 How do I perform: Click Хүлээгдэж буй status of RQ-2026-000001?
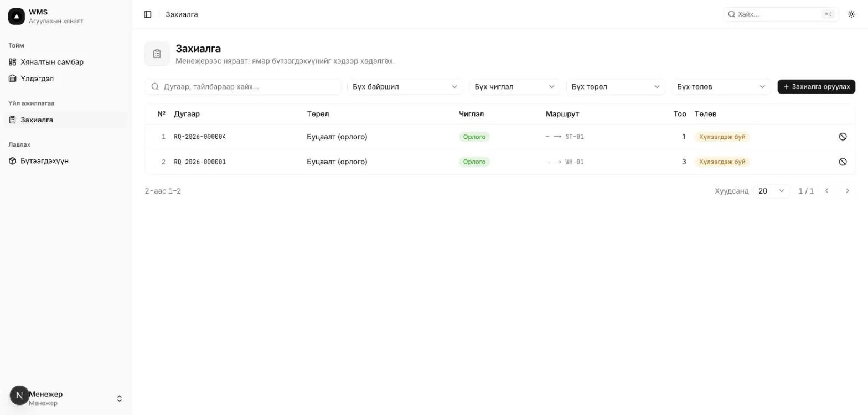722,162
